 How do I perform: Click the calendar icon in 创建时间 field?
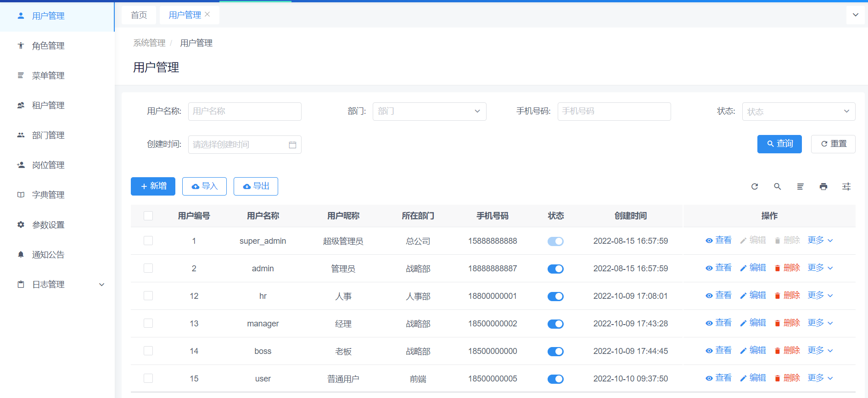pyautogui.click(x=292, y=145)
